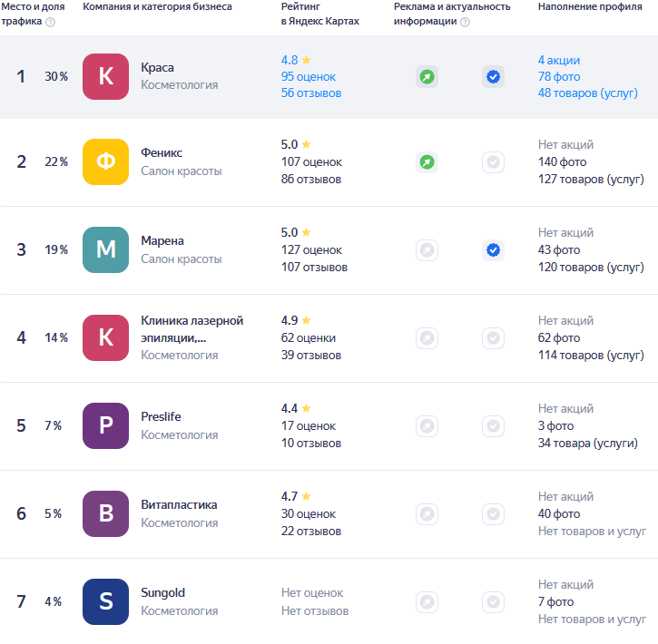Click the 22 % traffic share value

[x=56, y=161]
